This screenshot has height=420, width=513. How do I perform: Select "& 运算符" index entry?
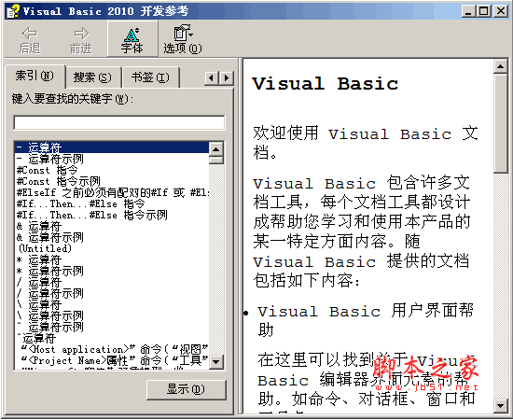point(38,226)
